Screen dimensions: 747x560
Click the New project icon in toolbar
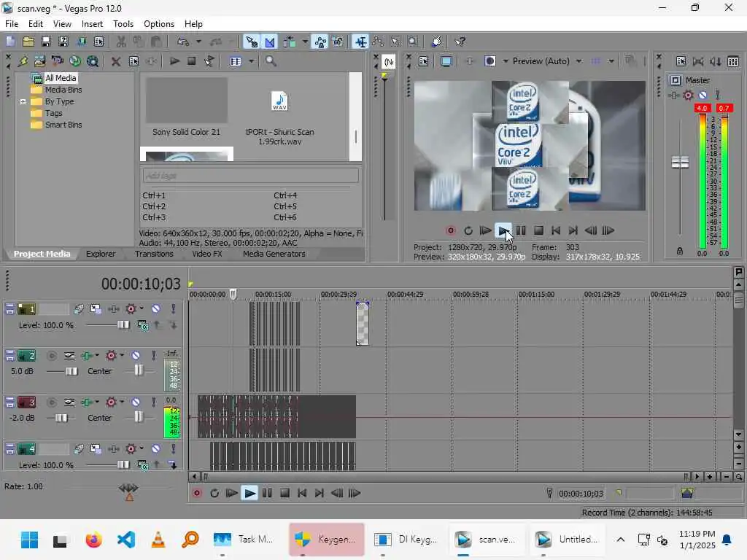coord(10,42)
